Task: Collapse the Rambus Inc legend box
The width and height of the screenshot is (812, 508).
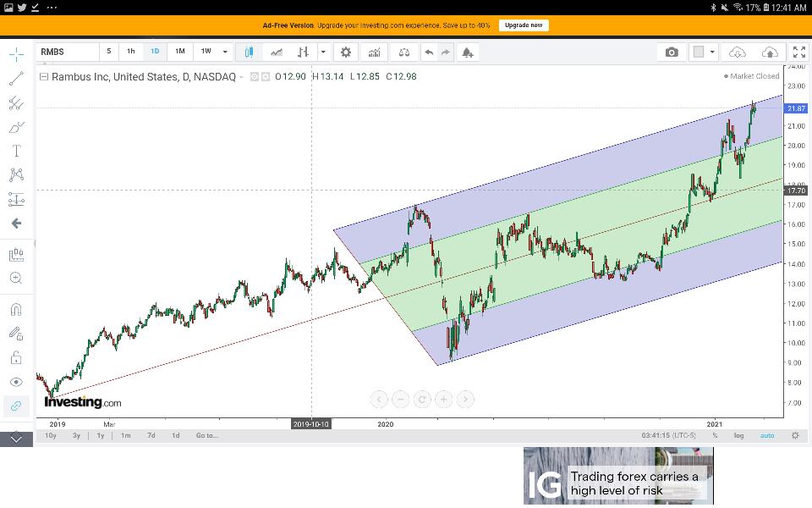Action: coord(44,77)
